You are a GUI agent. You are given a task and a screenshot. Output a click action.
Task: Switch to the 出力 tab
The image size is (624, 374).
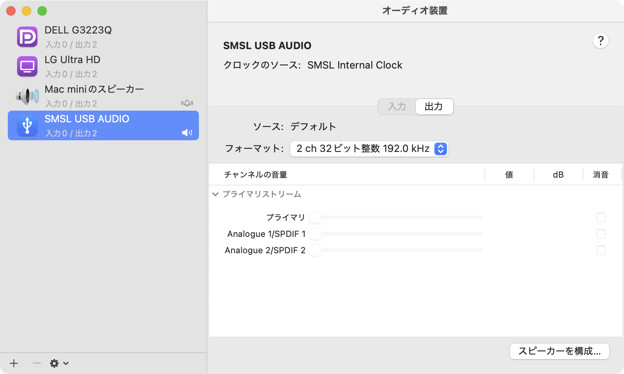[434, 107]
